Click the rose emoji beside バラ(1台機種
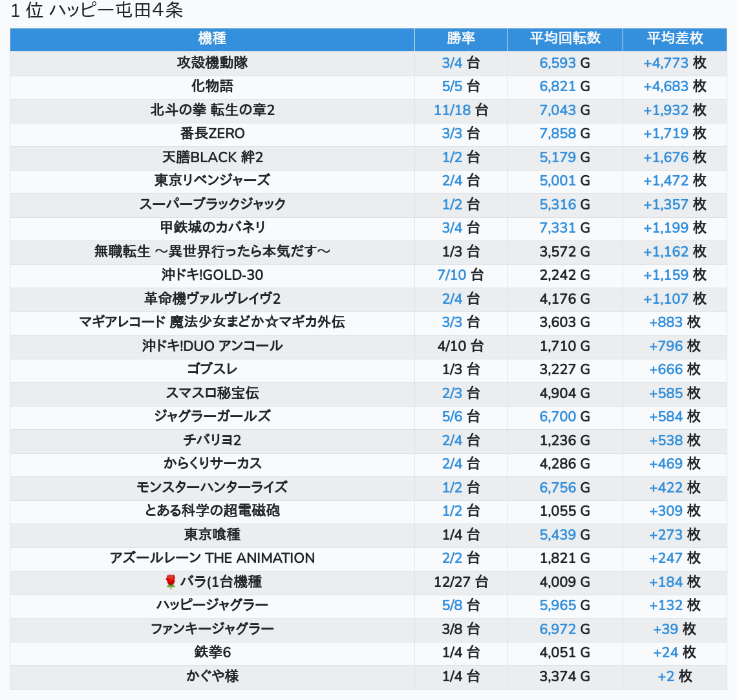The image size is (737, 700). pyautogui.click(x=171, y=582)
